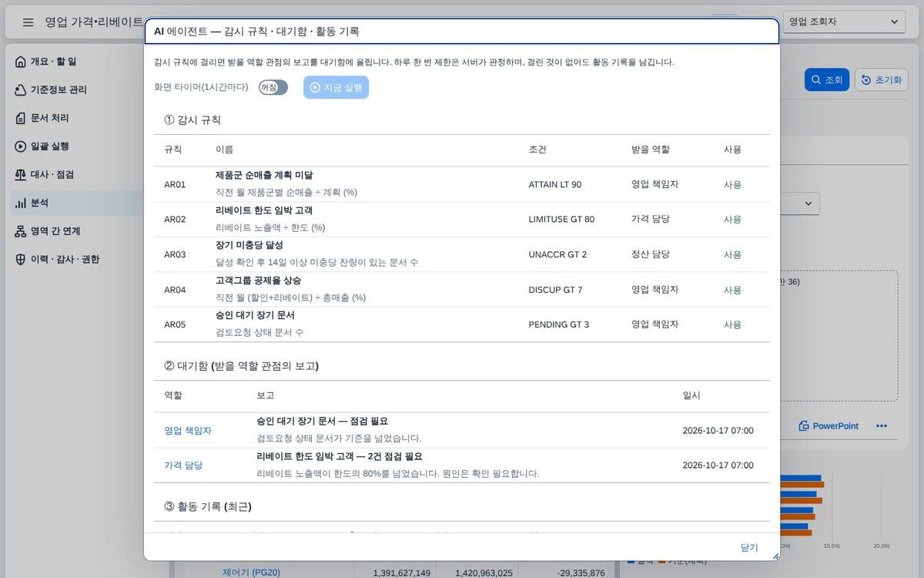Click the 기준정보 관리 sidebar icon

pos(21,90)
